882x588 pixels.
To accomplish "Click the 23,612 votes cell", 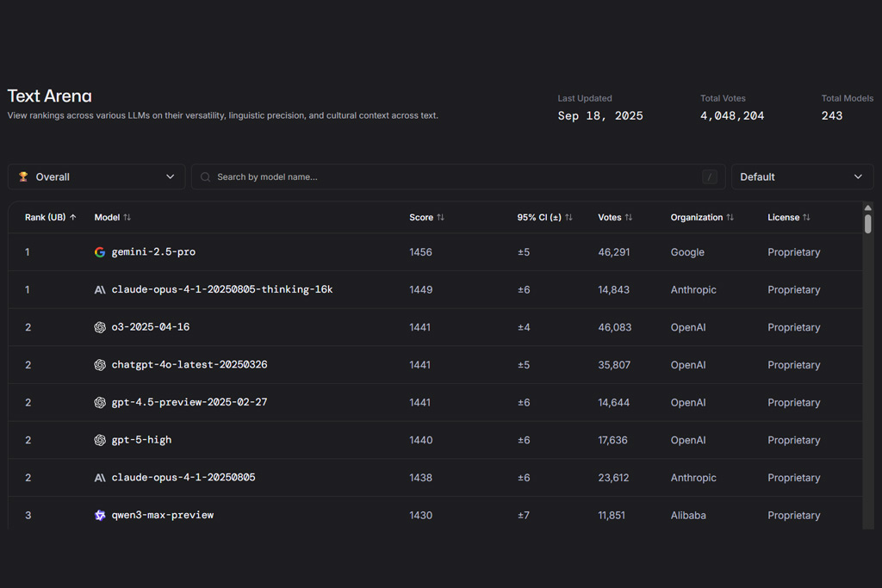I will point(613,478).
